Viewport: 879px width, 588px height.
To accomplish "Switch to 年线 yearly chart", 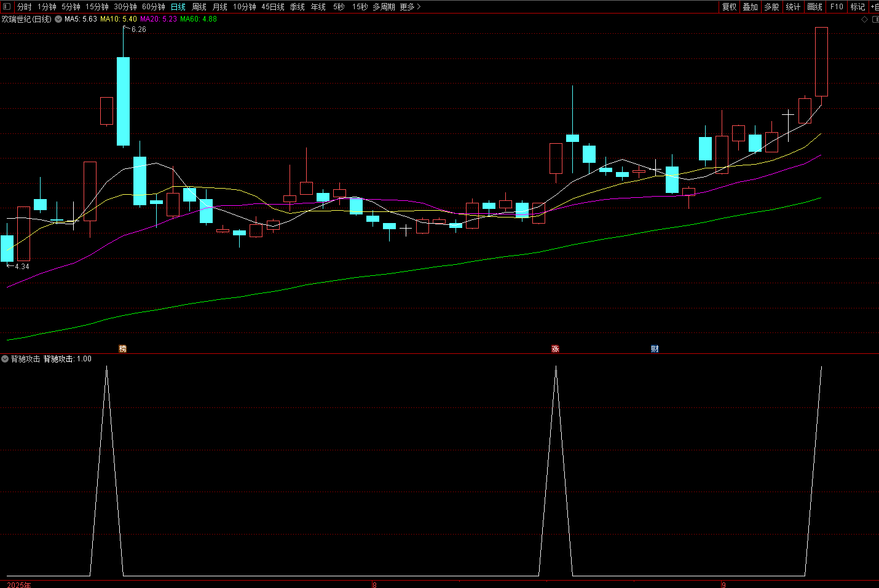I will tap(318, 7).
